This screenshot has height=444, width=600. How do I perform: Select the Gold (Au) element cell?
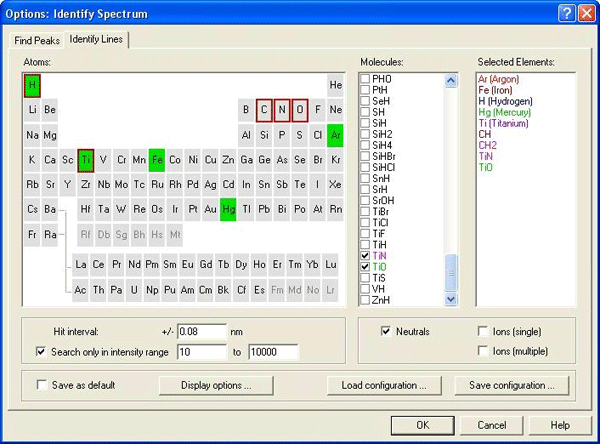210,209
